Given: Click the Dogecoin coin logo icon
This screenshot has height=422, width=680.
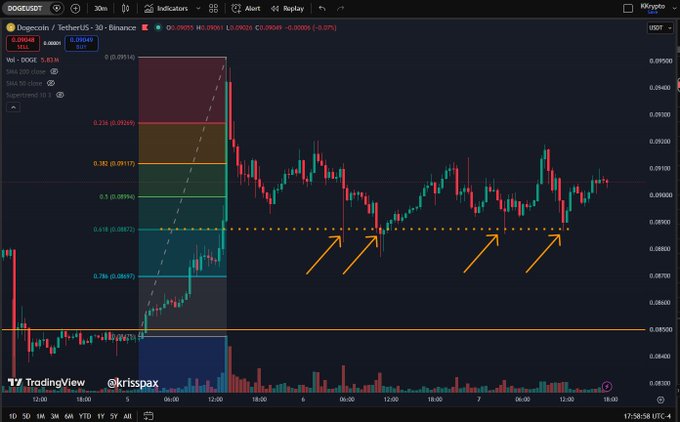Looking at the screenshot, I should point(10,27).
